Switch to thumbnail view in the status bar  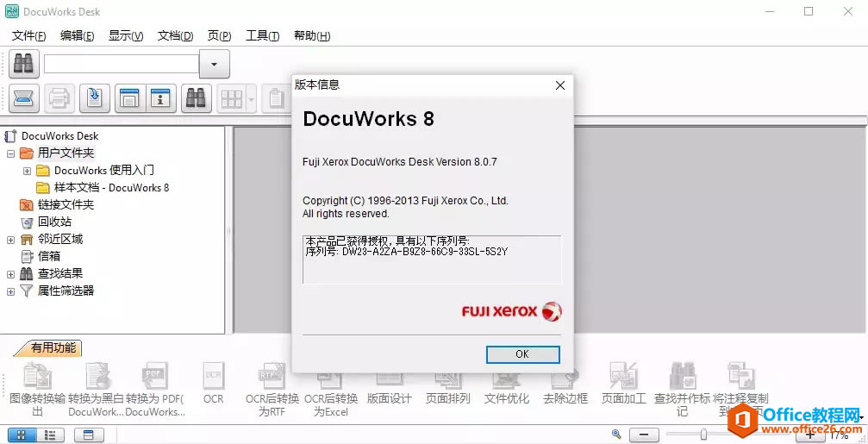point(22,435)
